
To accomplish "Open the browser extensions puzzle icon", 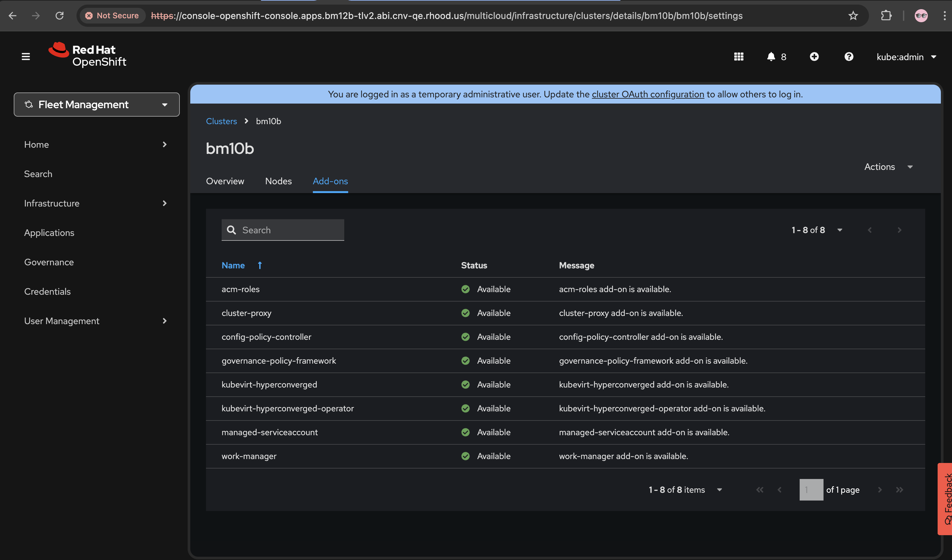I will (x=886, y=16).
